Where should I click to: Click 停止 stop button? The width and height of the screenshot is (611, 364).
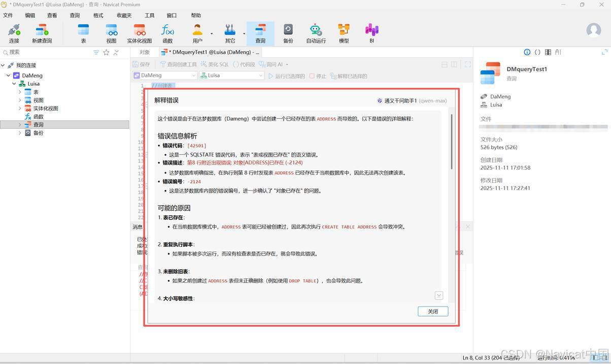pyautogui.click(x=318, y=76)
